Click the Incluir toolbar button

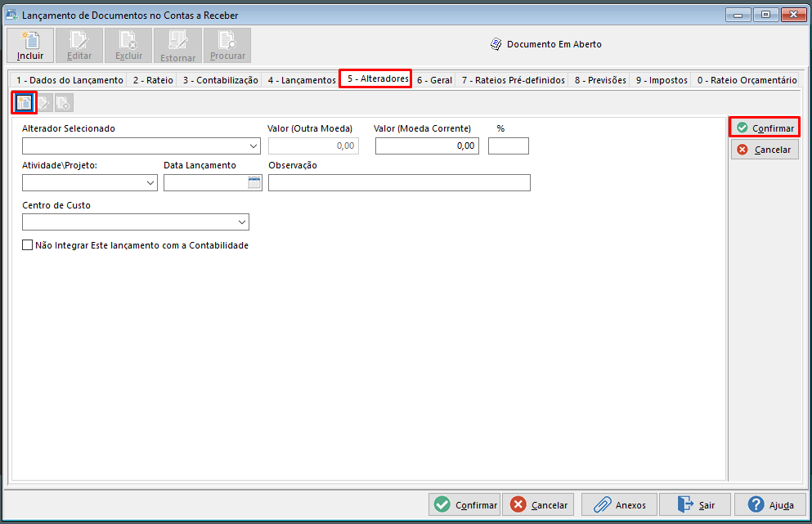pos(30,46)
